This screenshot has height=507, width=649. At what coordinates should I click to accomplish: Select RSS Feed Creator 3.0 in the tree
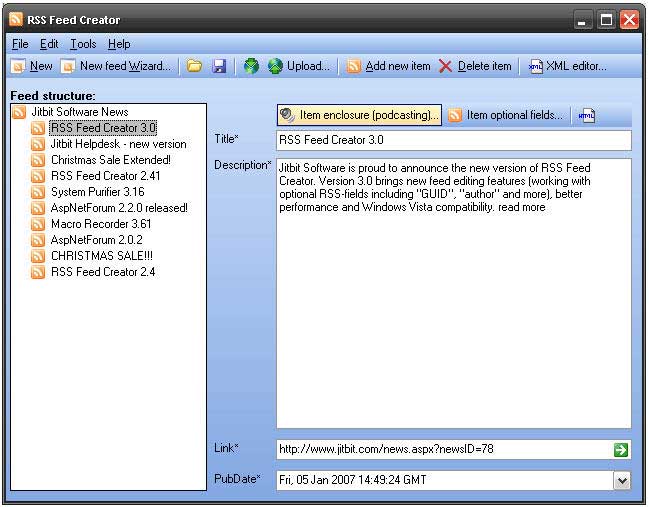[103, 128]
